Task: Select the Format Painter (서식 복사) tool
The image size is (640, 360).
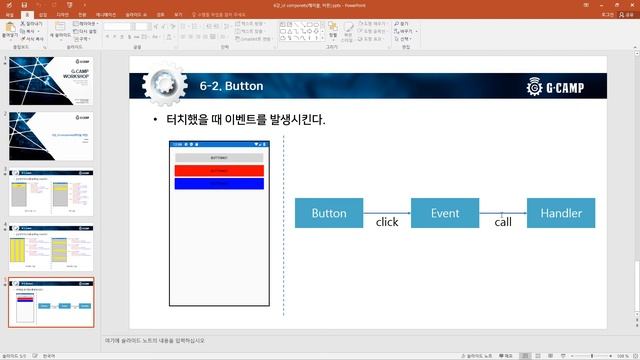Action: 32,39
